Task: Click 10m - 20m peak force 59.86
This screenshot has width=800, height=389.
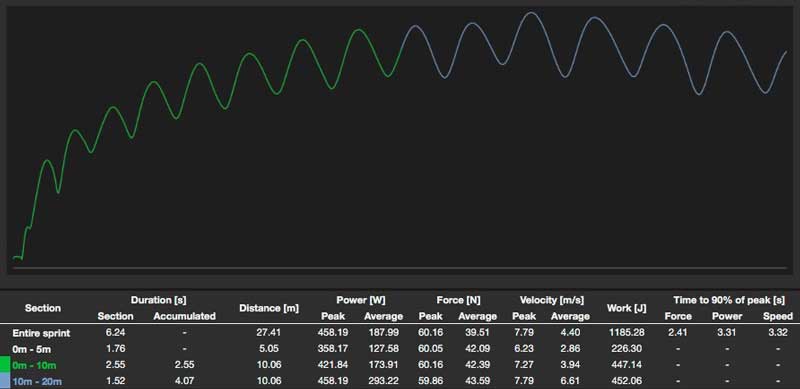Action: click(x=431, y=381)
